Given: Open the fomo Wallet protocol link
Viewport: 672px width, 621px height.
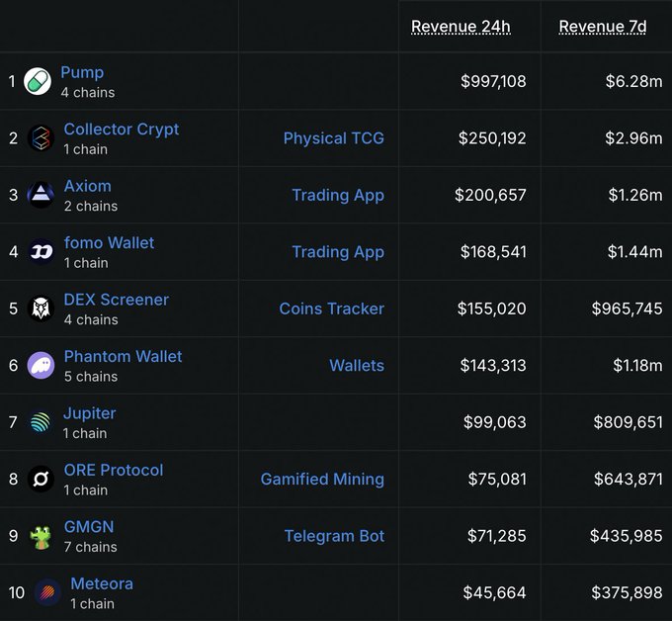Looking at the screenshot, I should 109,242.
